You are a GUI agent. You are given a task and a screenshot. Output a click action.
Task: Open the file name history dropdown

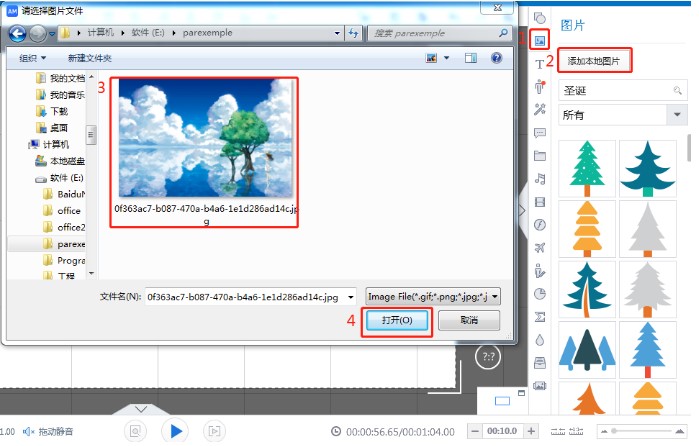coord(351,297)
